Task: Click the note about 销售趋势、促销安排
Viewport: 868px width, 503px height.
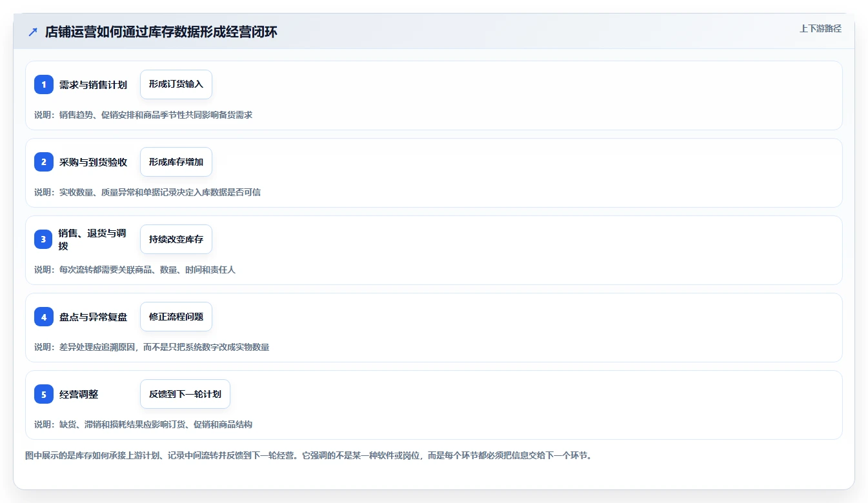Action: pos(143,115)
